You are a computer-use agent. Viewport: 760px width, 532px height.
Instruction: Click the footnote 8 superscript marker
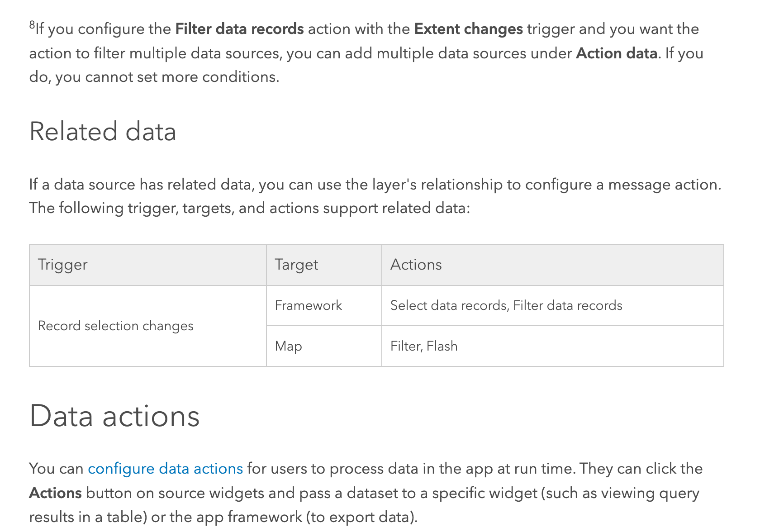click(x=32, y=25)
